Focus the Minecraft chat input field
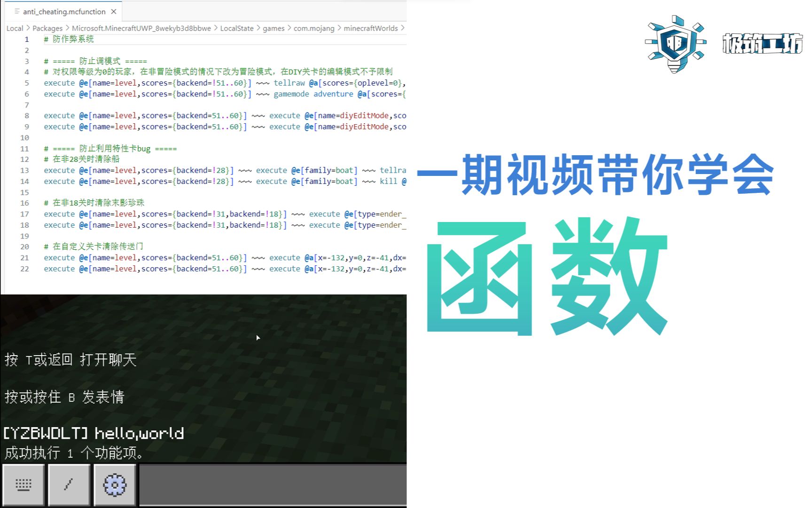The image size is (812, 508). [x=273, y=485]
